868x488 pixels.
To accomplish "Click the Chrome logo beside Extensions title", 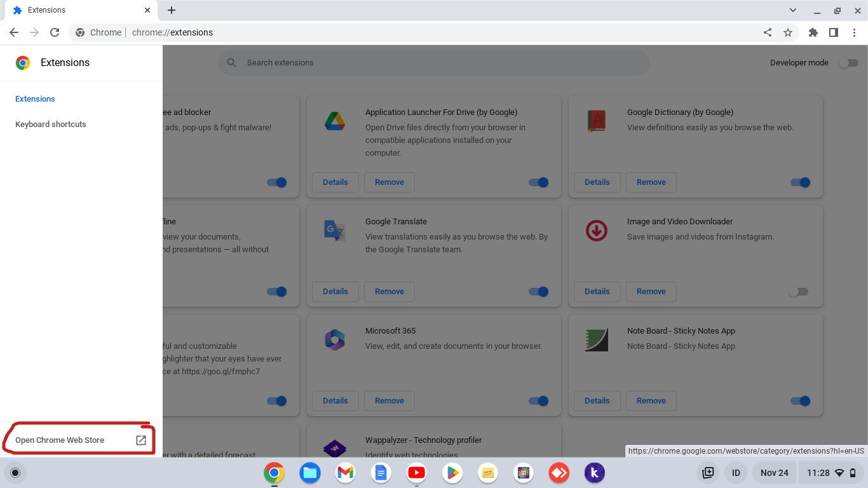I will 23,63.
